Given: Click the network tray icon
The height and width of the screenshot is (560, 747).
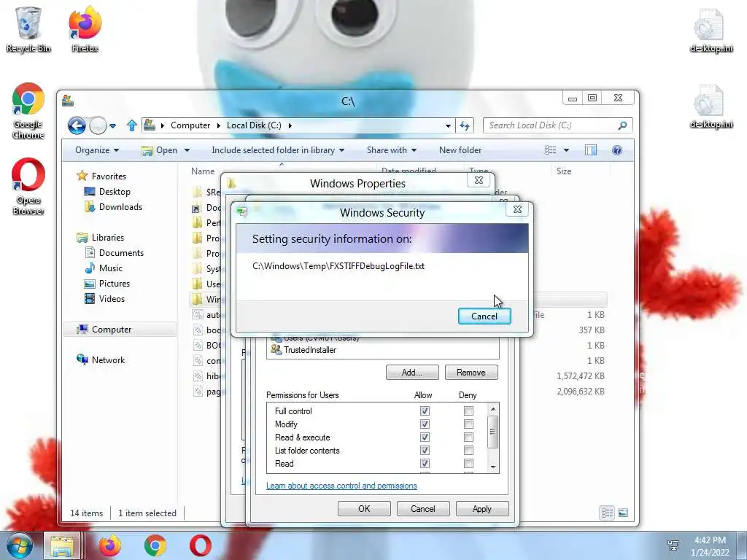Looking at the screenshot, I should pos(673,545).
